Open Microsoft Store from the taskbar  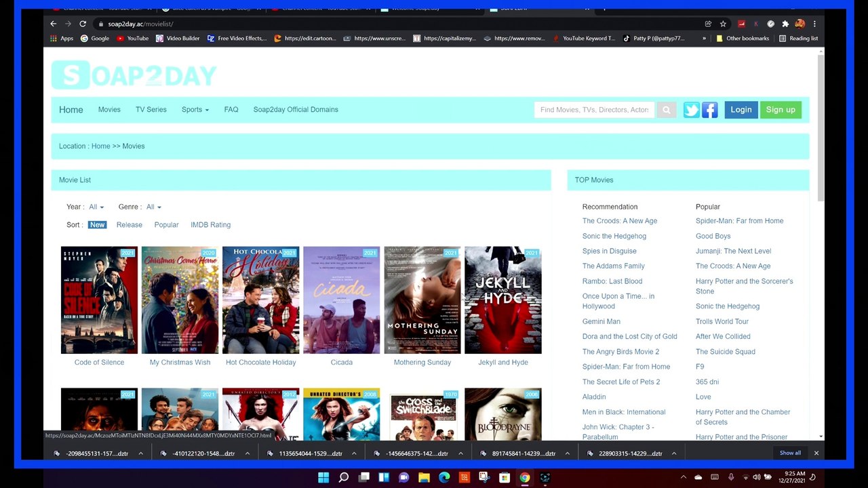[x=505, y=478]
